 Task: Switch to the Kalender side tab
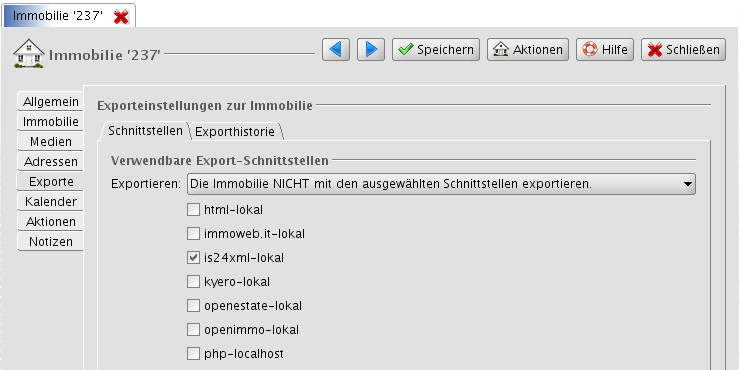(51, 202)
